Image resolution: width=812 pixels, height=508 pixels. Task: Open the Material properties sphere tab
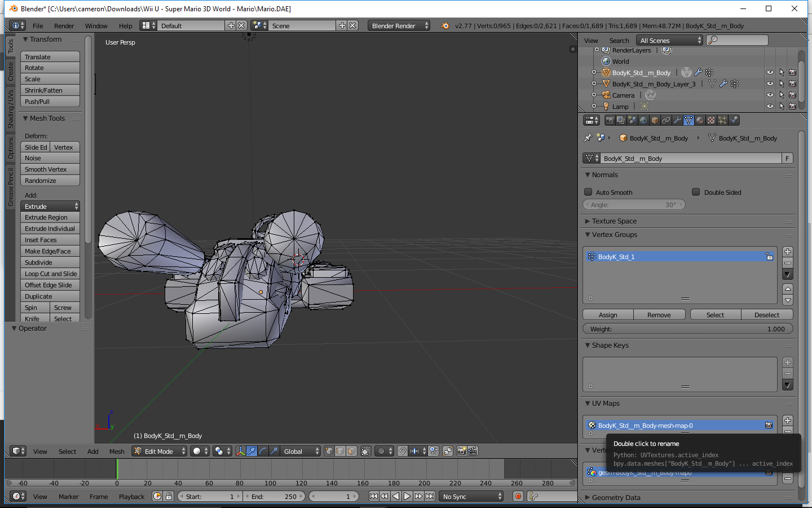coord(700,120)
